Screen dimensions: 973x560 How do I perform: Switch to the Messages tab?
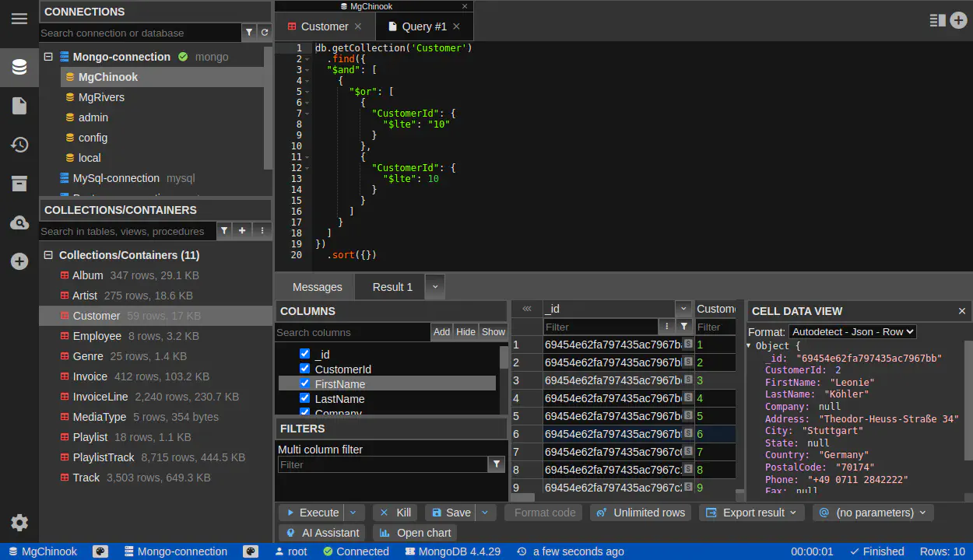pyautogui.click(x=317, y=287)
